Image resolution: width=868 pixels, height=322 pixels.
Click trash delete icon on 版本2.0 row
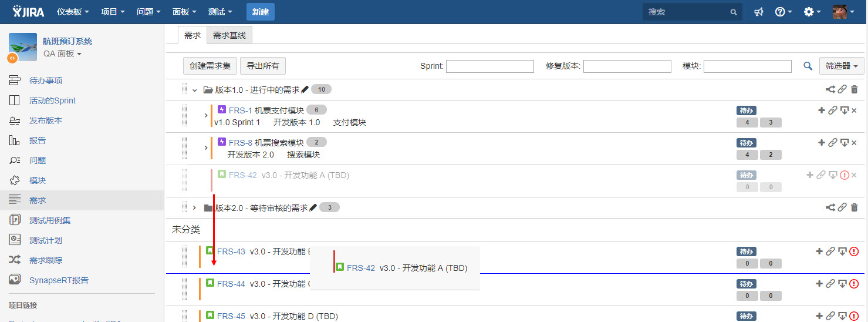pyautogui.click(x=855, y=207)
